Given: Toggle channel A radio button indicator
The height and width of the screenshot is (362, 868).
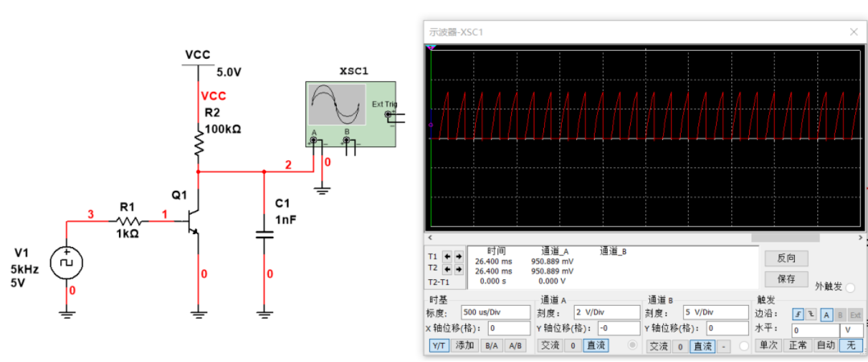Looking at the screenshot, I should click(x=632, y=344).
